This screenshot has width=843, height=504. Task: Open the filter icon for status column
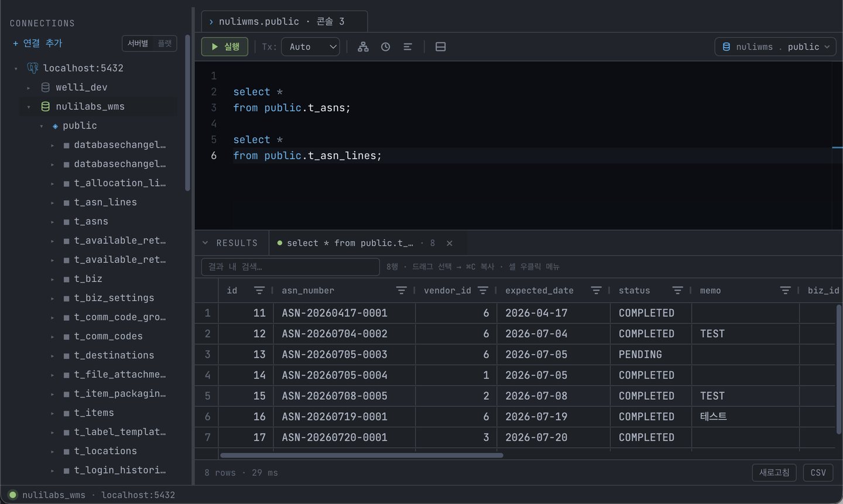tap(677, 290)
